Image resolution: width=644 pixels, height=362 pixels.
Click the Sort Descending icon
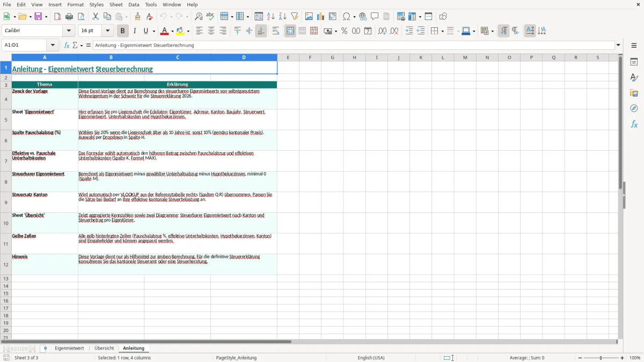coord(283,17)
